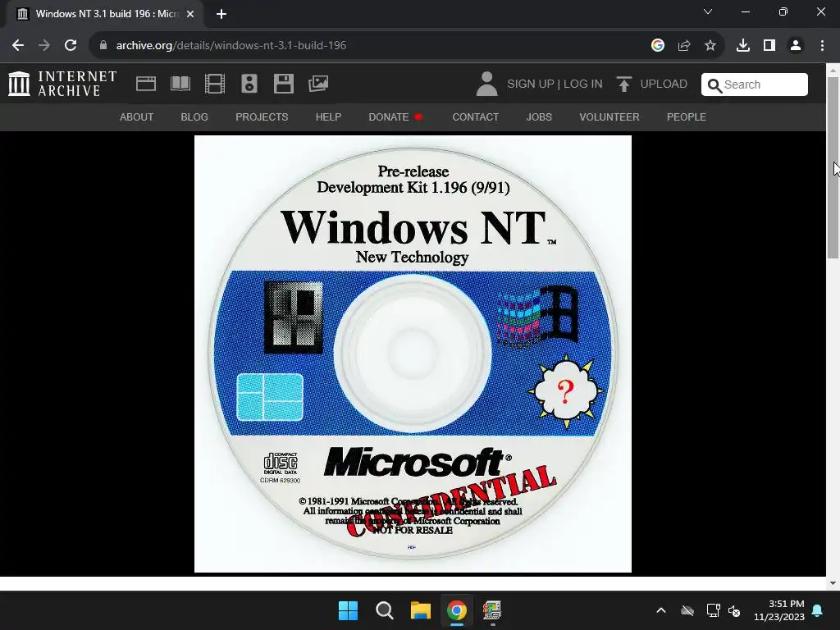
Task: Focus the Internet Archive Search field
Action: pos(755,84)
